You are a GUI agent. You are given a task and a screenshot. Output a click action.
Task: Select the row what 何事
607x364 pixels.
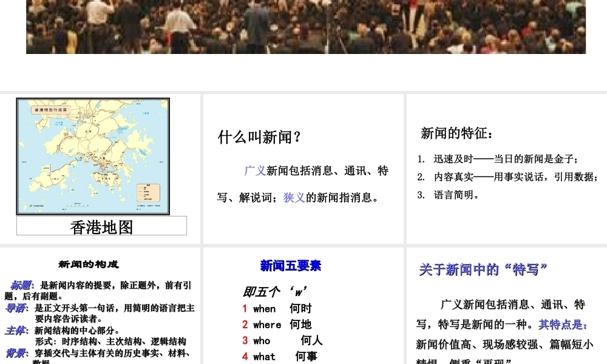(280, 356)
